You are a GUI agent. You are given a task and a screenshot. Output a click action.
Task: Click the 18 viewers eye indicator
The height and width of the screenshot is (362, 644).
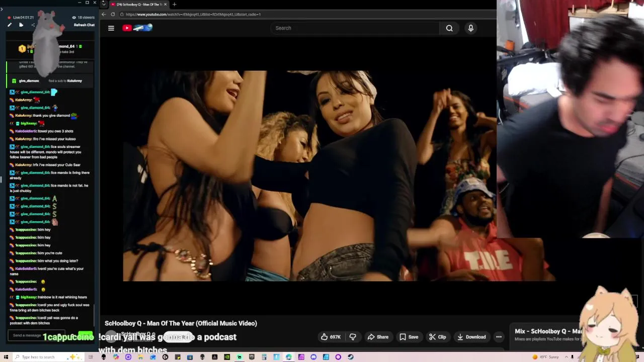(83, 18)
